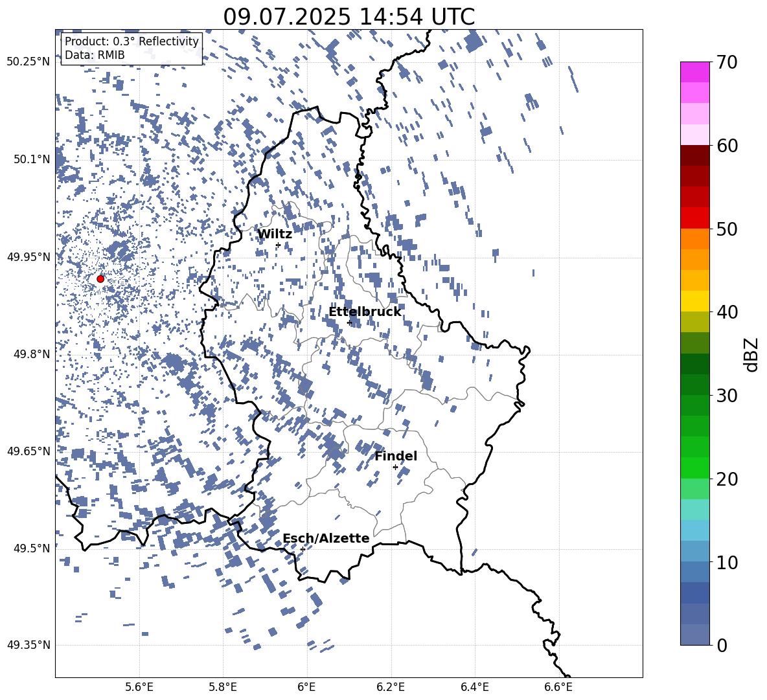Click the 49.35°N latitude tick label
The image size is (767, 700).
29,645
